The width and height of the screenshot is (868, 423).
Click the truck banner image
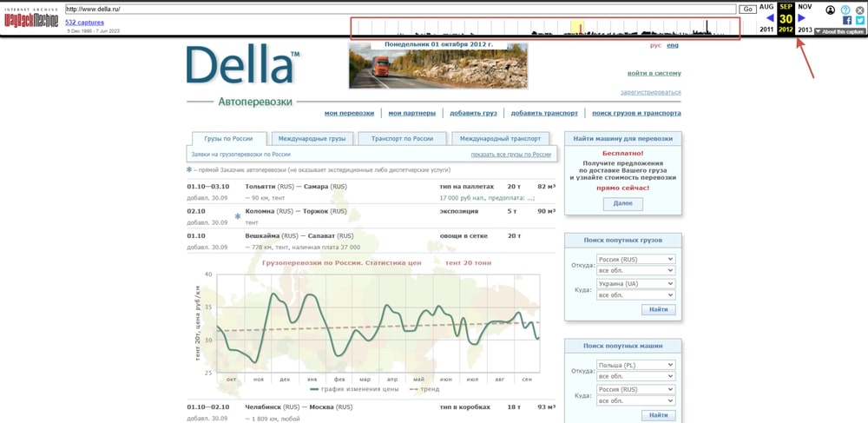[x=437, y=65]
